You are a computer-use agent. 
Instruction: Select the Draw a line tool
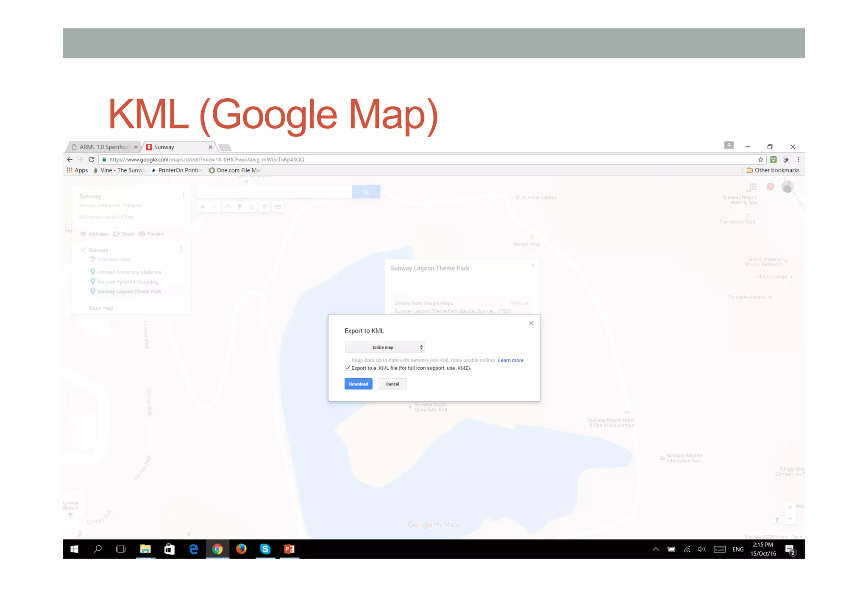click(252, 207)
